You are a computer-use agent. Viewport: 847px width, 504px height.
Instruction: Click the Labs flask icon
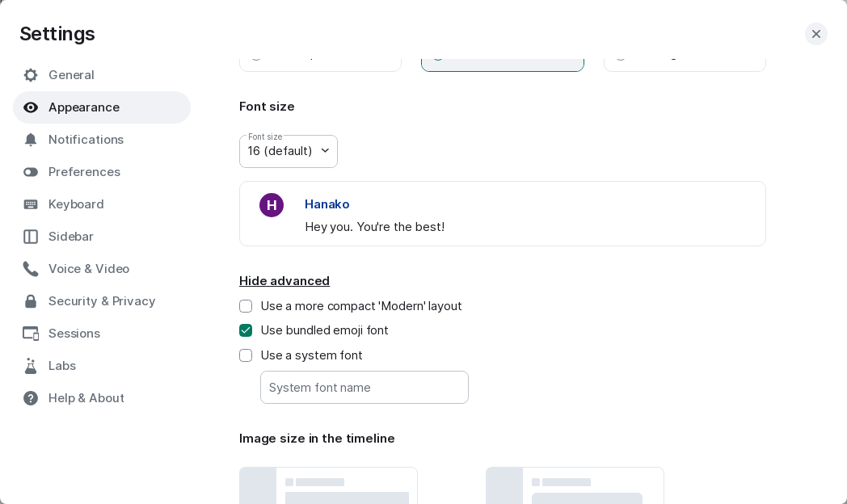click(x=31, y=366)
